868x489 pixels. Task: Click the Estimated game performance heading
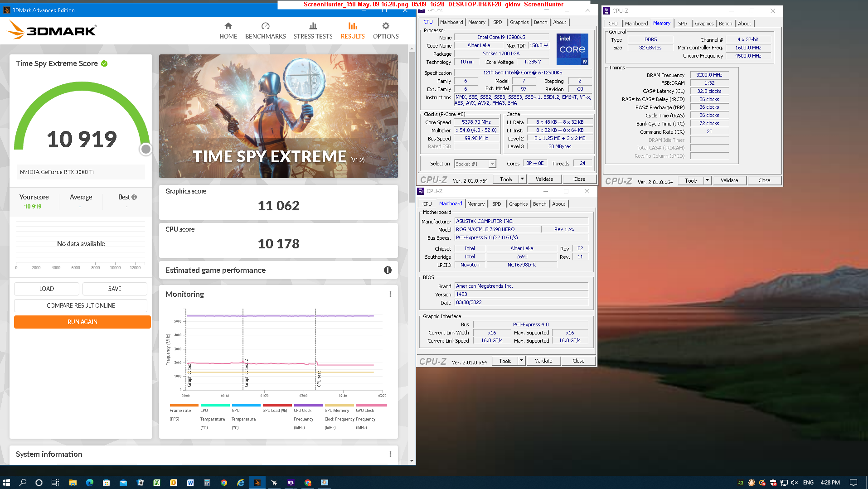pyautogui.click(x=215, y=270)
